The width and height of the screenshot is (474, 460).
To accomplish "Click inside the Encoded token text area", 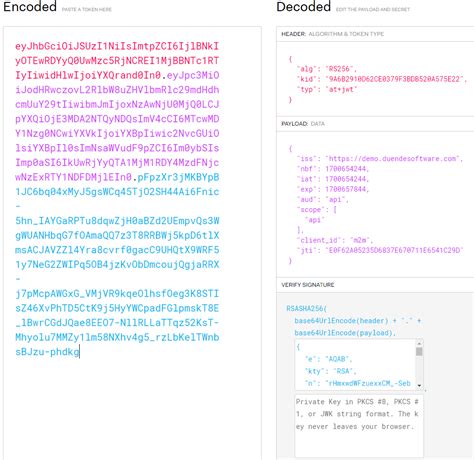I will click(x=132, y=243).
